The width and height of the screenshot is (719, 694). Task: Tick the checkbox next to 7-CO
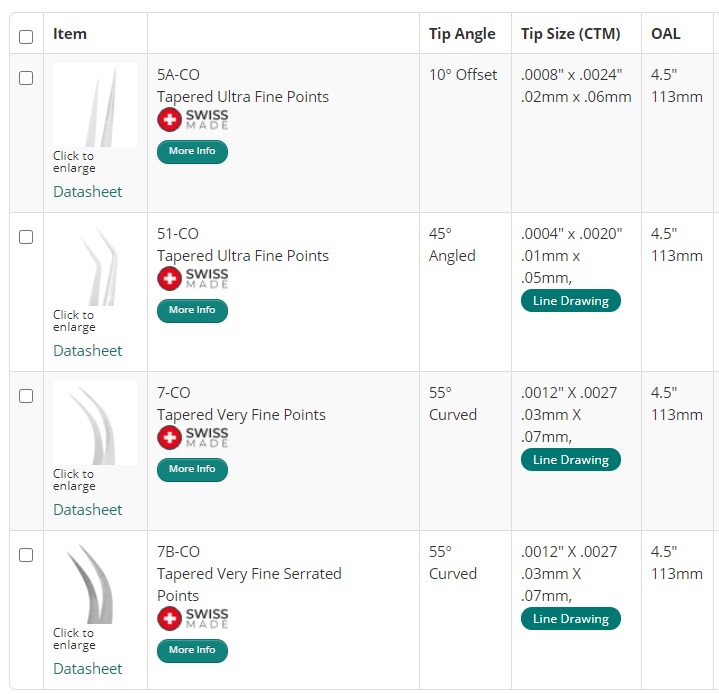(x=26, y=396)
